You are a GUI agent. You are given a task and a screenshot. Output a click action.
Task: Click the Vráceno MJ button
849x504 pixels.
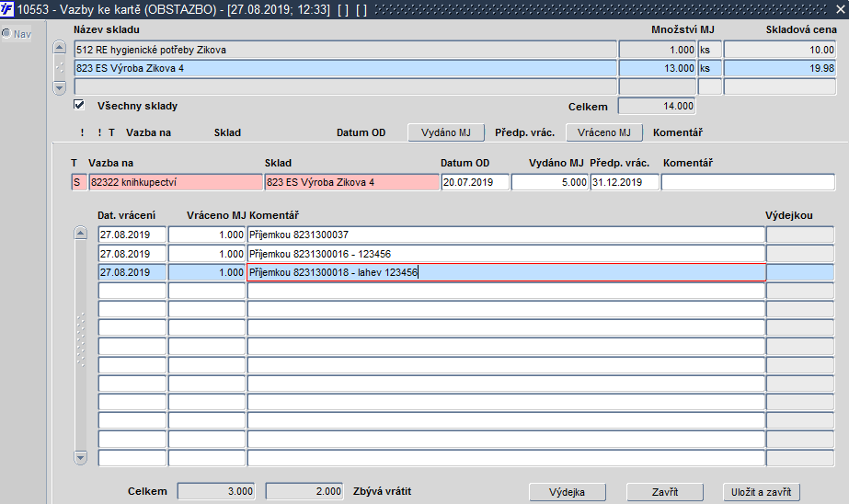coord(604,132)
